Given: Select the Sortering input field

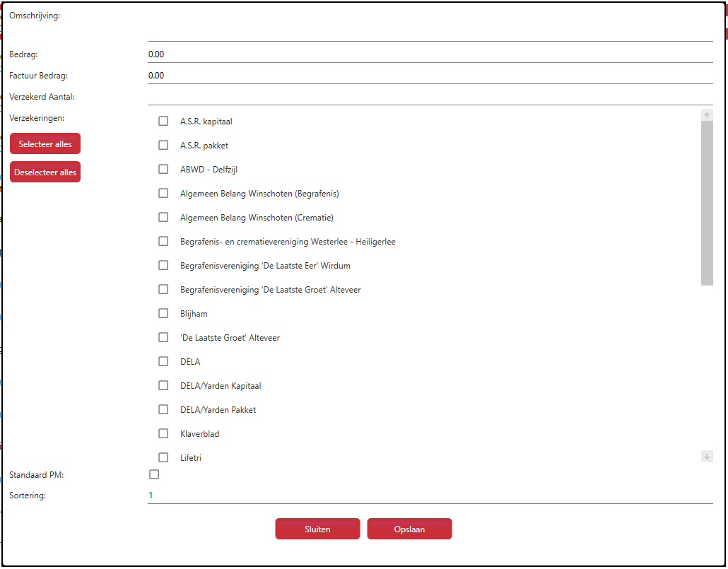Looking at the screenshot, I should click(x=430, y=495).
